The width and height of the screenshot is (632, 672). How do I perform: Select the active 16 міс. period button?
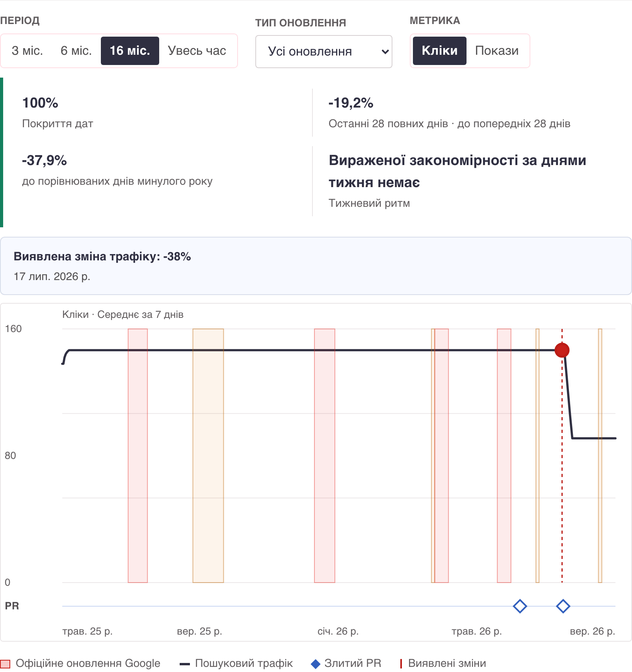tap(130, 51)
